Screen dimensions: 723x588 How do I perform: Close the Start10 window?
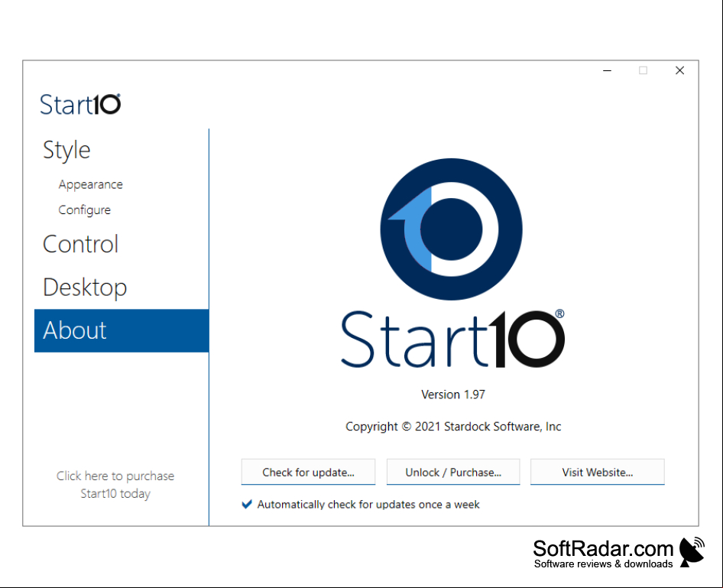(x=679, y=70)
